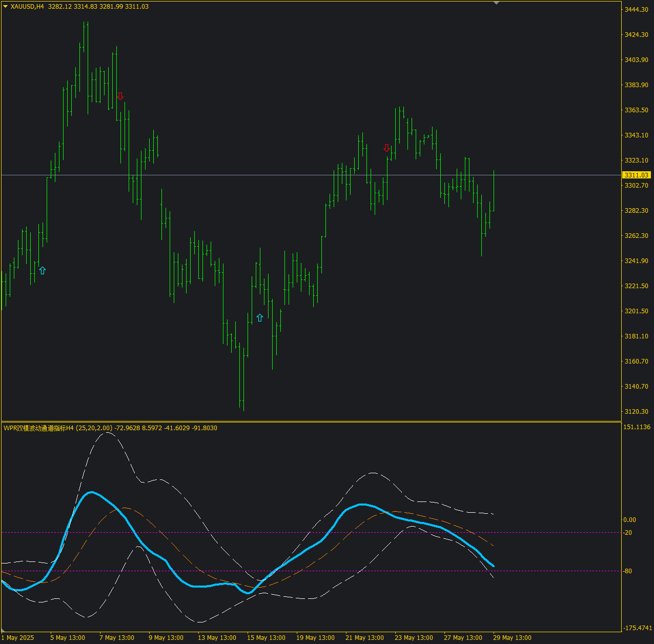654x644 pixels.
Task: Click indicator scale label -20
Action: pyautogui.click(x=628, y=533)
